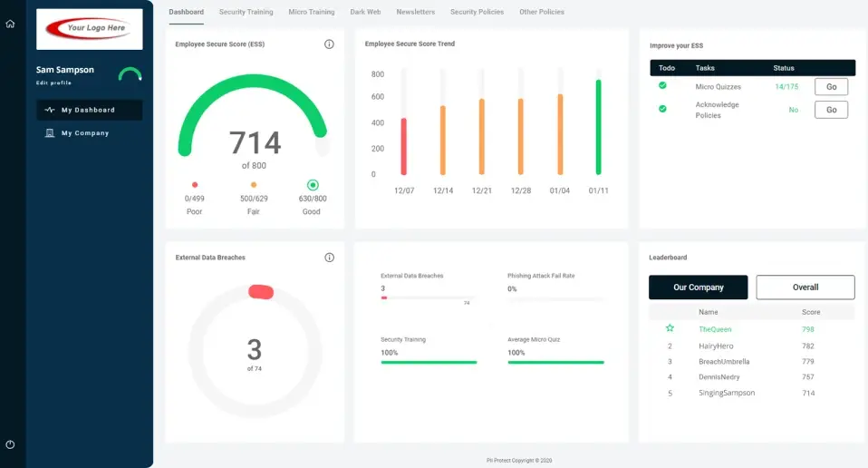
Task: Show the Overall leaderboard
Action: coord(805,288)
